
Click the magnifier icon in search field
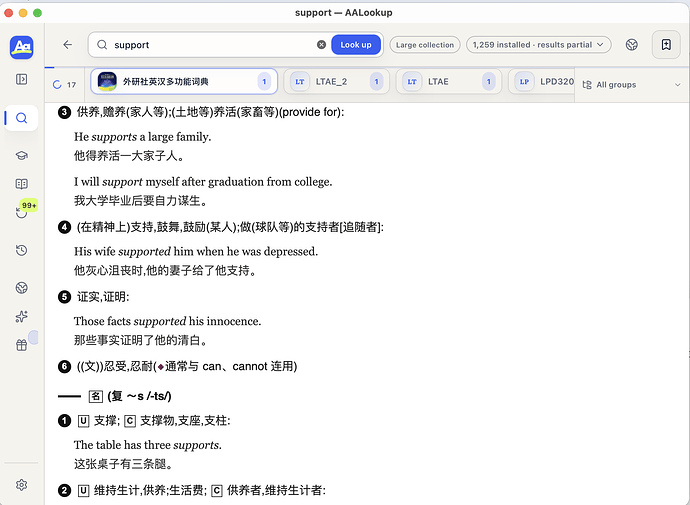(x=102, y=44)
